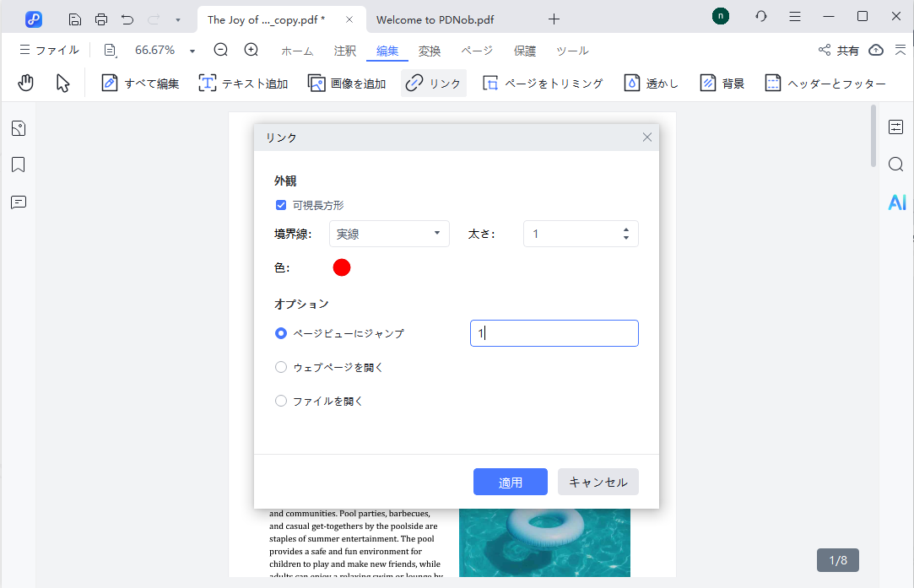Expand the ファイル menu

click(x=48, y=51)
